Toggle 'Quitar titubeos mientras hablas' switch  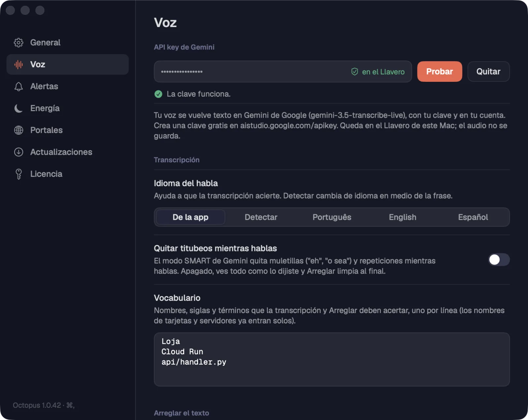(x=499, y=260)
